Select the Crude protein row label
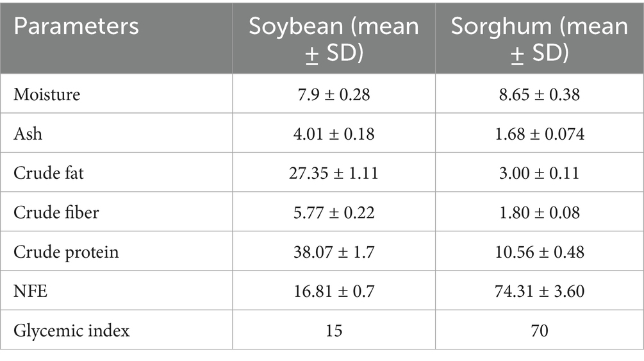The height and width of the screenshot is (361, 644). point(66,251)
